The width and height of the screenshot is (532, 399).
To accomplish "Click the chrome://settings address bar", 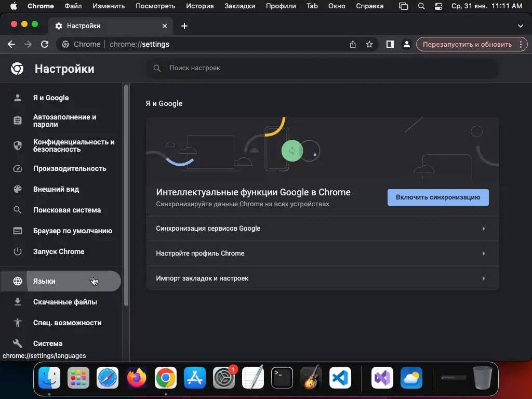I will point(217,45).
